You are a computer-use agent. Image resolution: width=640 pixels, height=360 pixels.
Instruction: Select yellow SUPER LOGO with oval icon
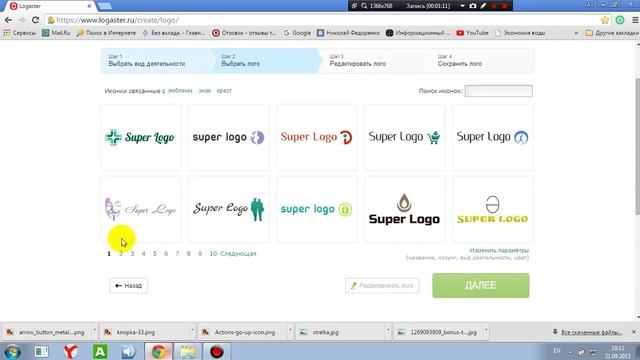point(492,209)
